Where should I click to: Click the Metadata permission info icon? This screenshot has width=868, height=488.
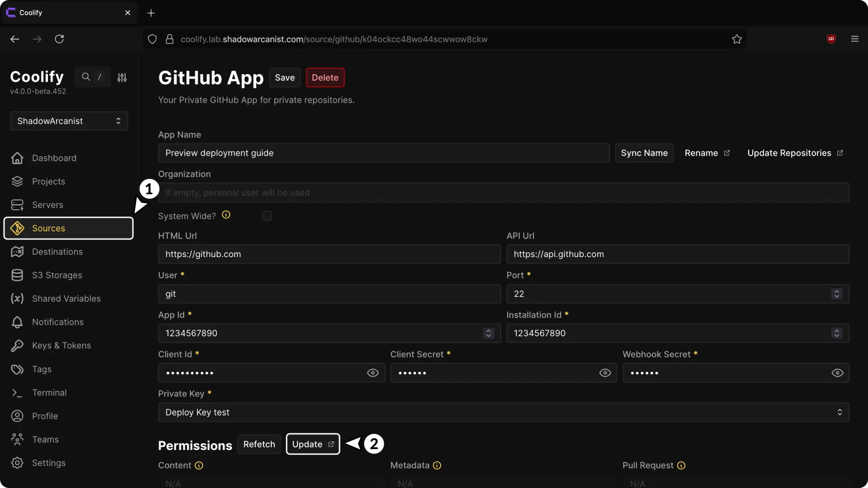point(437,465)
